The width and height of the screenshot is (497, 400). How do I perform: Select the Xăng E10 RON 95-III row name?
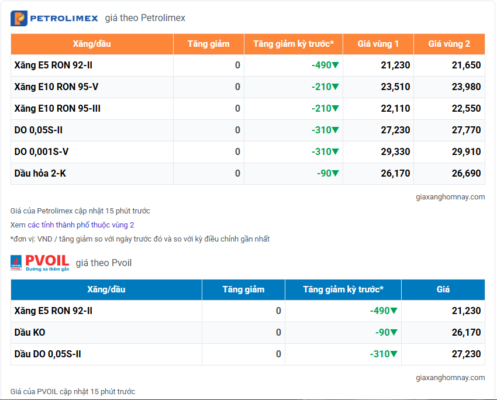pos(57,108)
